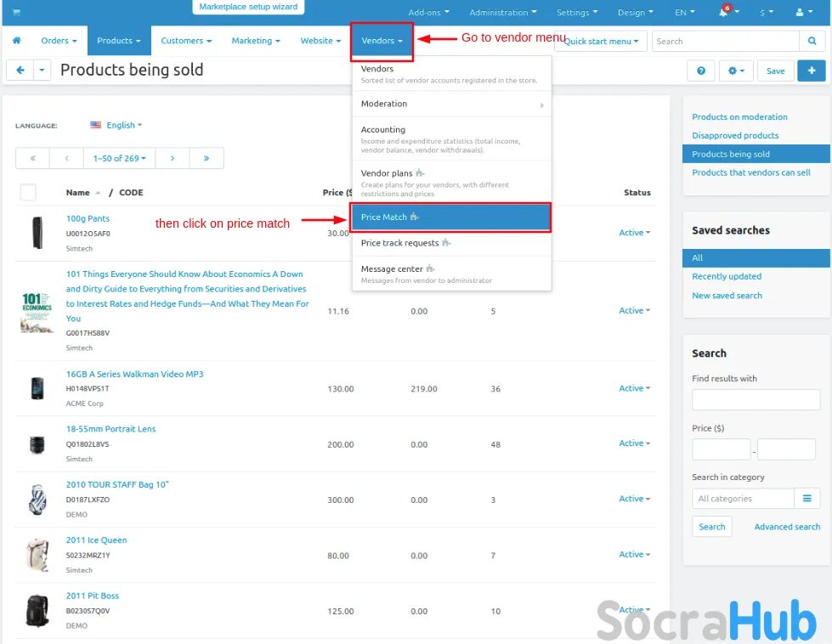Image resolution: width=832 pixels, height=644 pixels.
Task: Go to home dashboard icon
Action: 16,40
